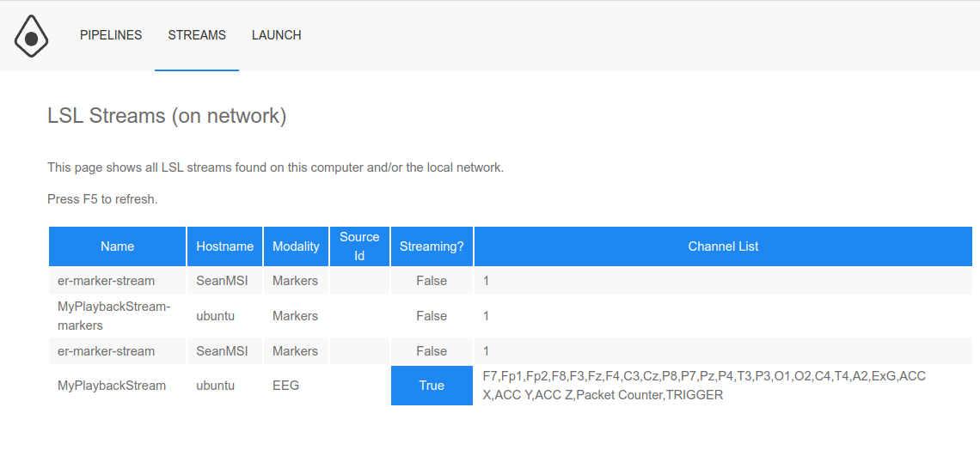Click the app logo icon
Viewport: 980px width, 456px height.
pos(32,36)
